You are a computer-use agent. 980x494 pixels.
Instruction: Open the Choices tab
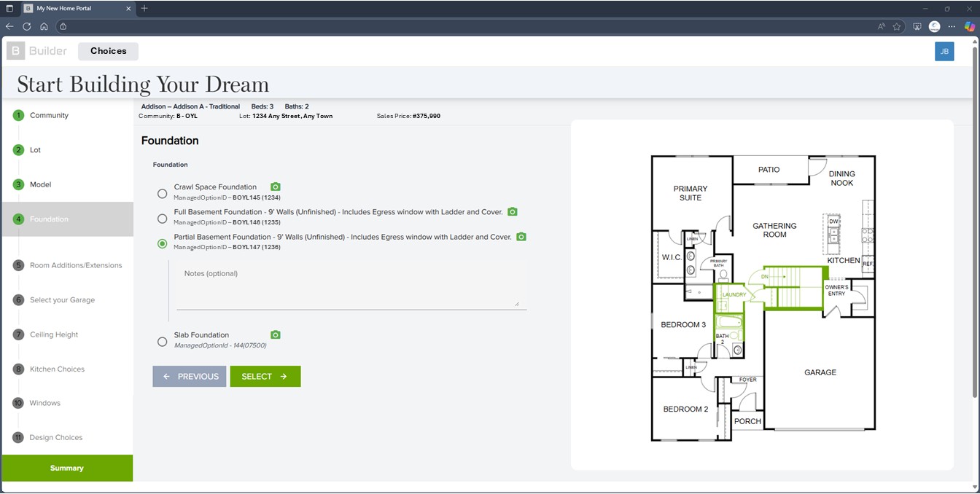tap(109, 51)
